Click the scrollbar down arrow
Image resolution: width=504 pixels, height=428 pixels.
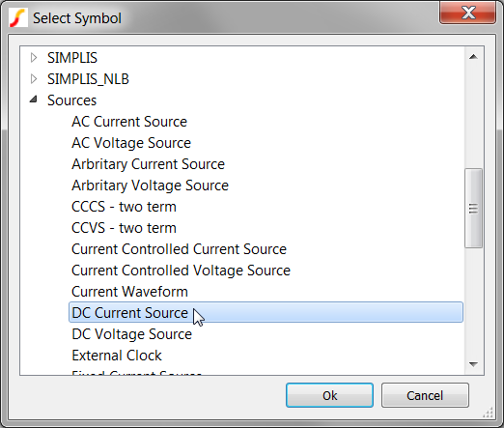(473, 364)
